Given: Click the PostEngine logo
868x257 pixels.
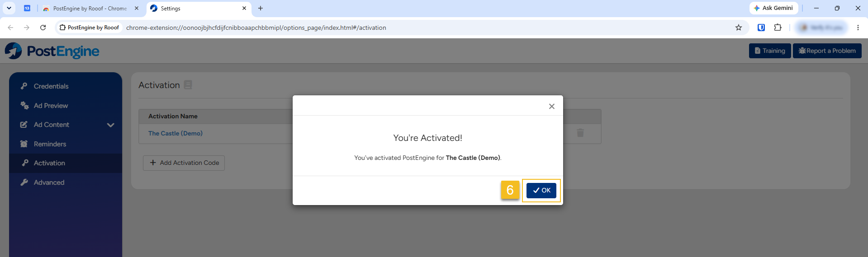Looking at the screenshot, I should [52, 51].
